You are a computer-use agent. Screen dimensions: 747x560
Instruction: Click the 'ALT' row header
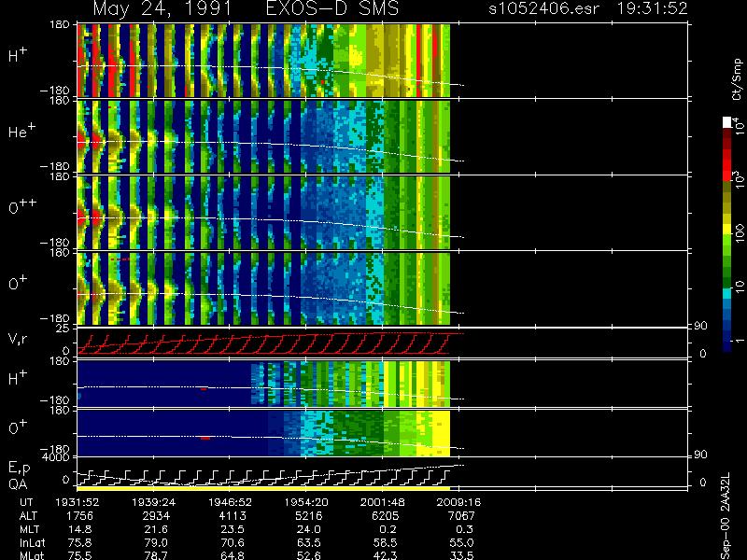point(28,516)
